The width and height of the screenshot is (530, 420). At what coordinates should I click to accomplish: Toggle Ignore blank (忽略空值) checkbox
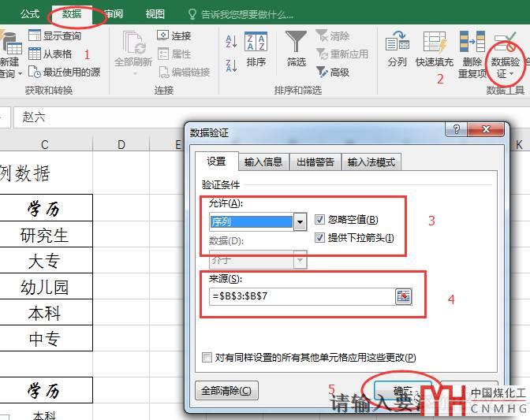pos(319,219)
